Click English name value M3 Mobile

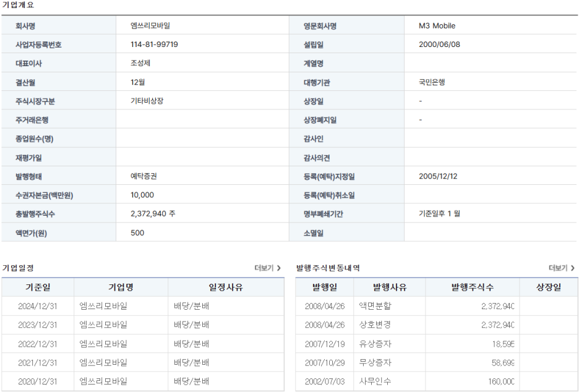pyautogui.click(x=437, y=26)
